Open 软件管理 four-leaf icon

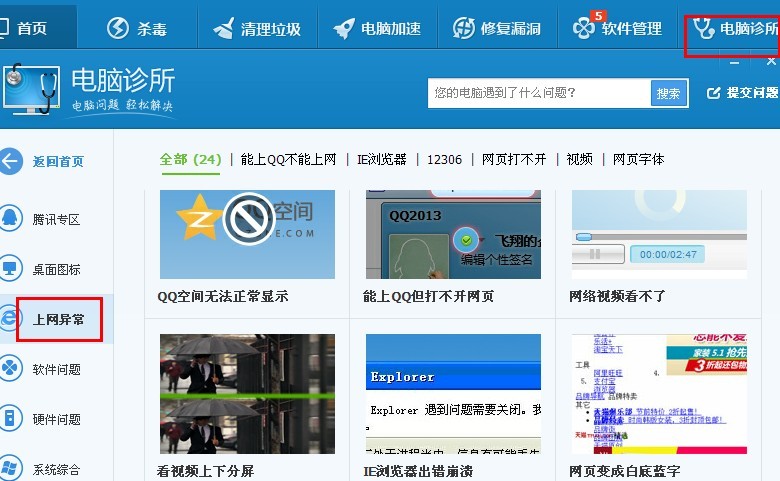584,28
